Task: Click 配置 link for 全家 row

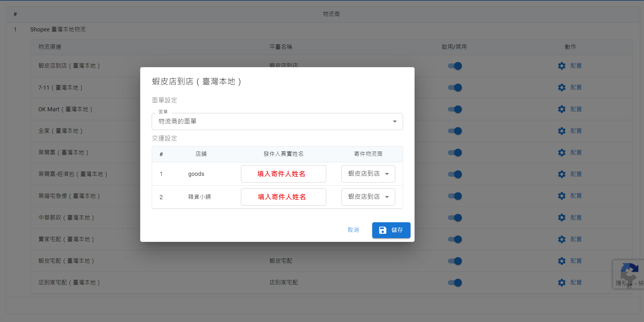Action: pos(576,131)
